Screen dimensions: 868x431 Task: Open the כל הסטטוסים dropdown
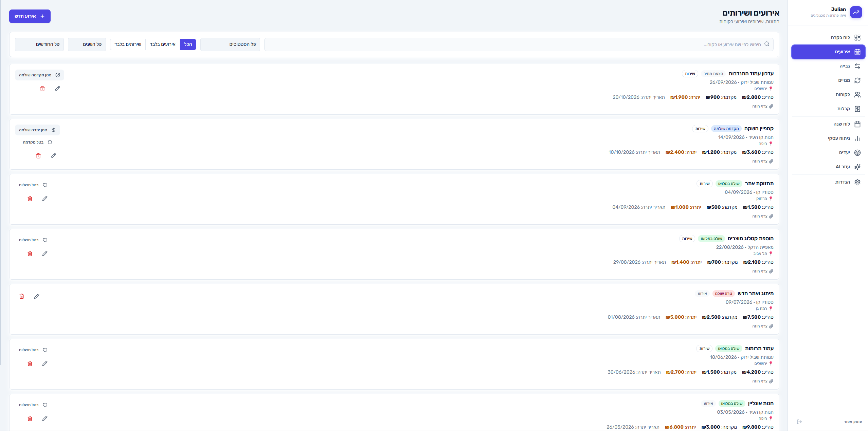pyautogui.click(x=230, y=44)
